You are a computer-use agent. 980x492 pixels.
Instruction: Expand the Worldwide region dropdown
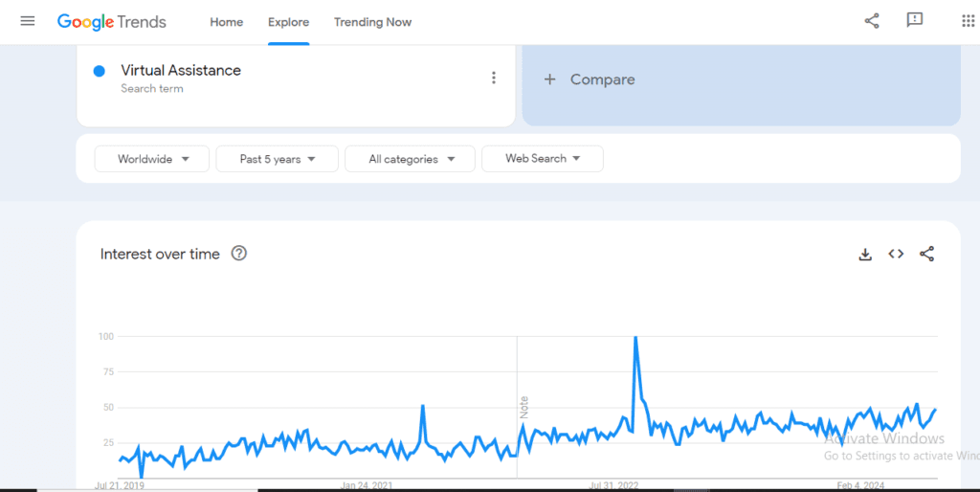click(x=152, y=159)
